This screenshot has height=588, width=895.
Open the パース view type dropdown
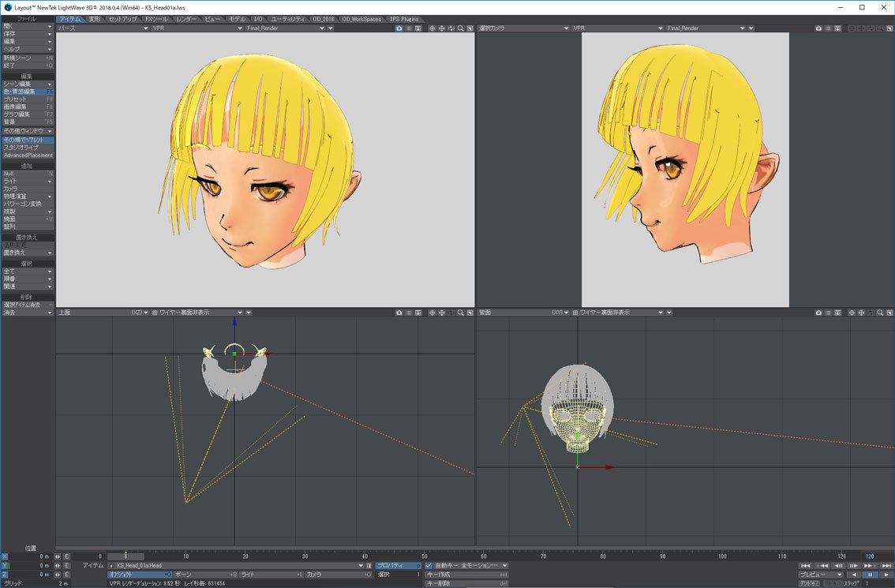103,28
